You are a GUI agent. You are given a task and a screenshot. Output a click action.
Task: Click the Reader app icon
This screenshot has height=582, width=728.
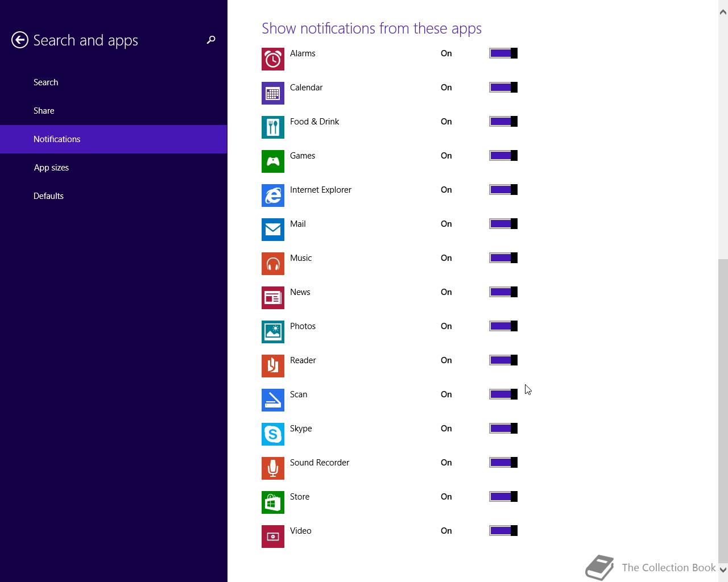[273, 366]
